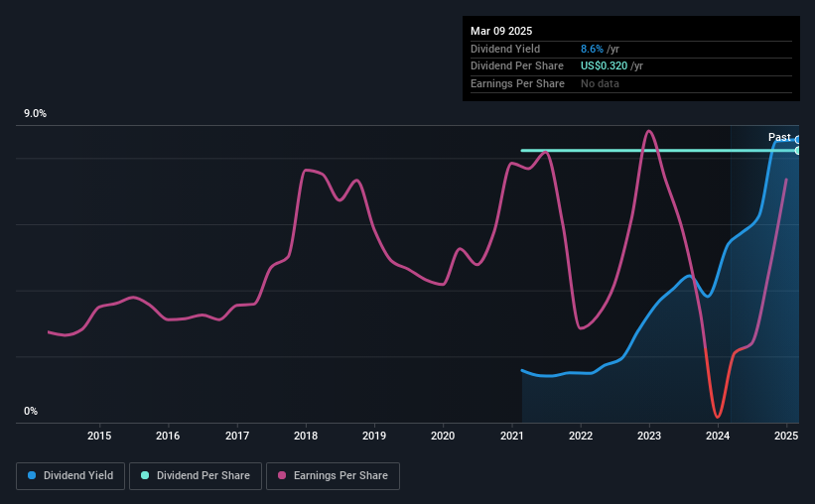815x504 pixels.
Task: Click the Past label on the chart
Action: [x=779, y=137]
